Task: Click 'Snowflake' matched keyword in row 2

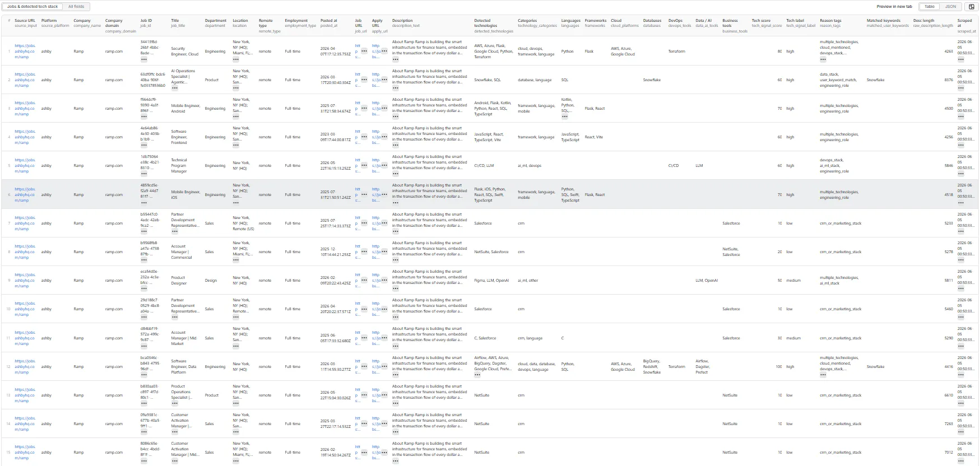Action: [876, 80]
